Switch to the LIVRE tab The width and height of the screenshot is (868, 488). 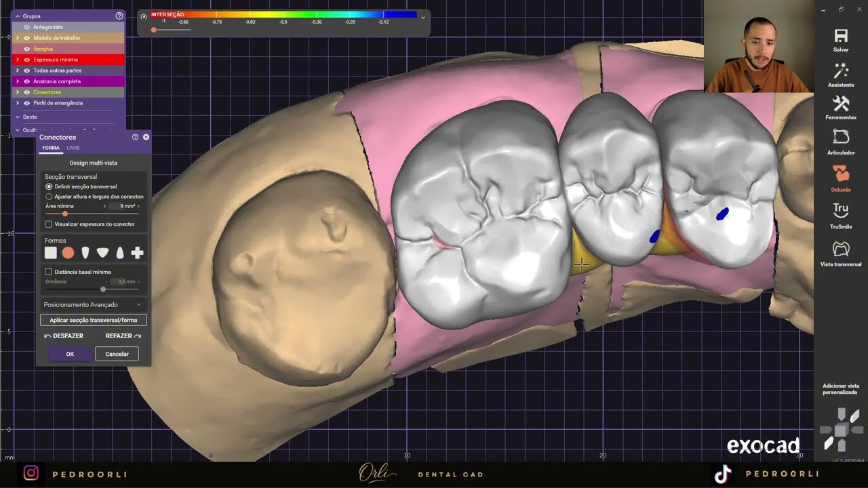coord(73,148)
